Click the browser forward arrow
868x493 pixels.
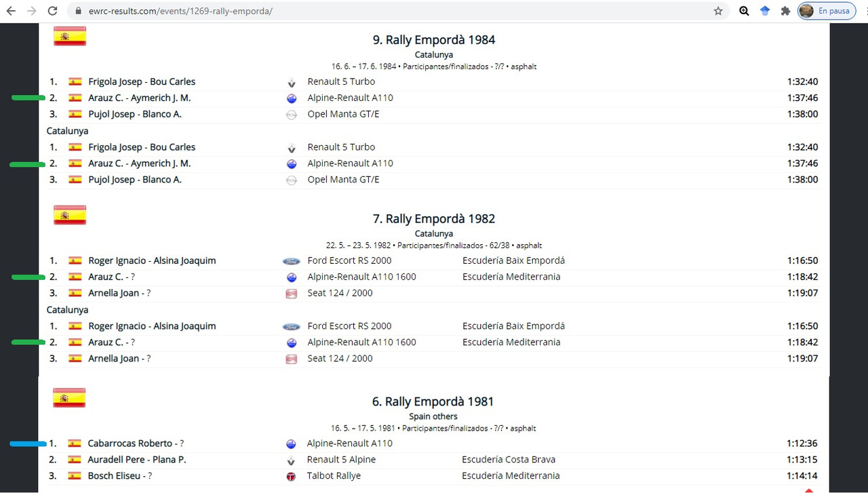[31, 11]
